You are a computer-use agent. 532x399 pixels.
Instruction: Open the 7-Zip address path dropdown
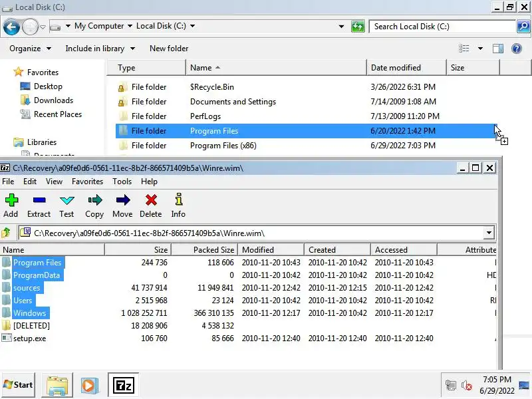point(489,233)
